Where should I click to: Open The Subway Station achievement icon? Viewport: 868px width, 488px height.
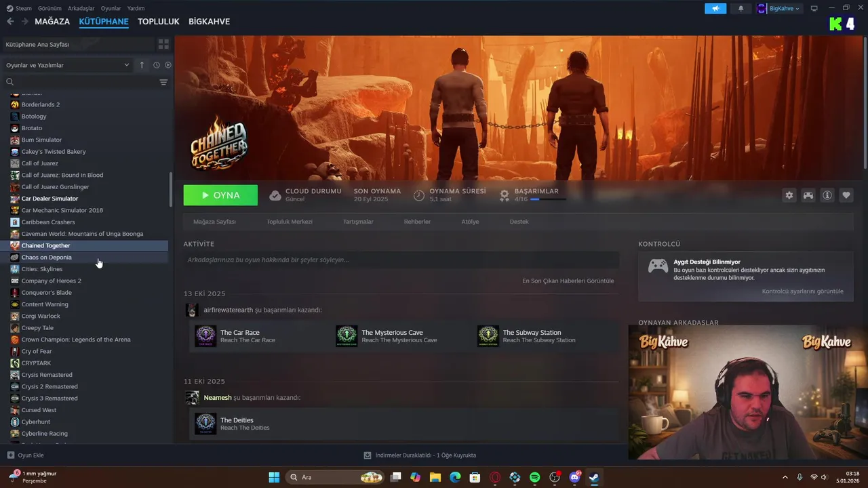488,336
